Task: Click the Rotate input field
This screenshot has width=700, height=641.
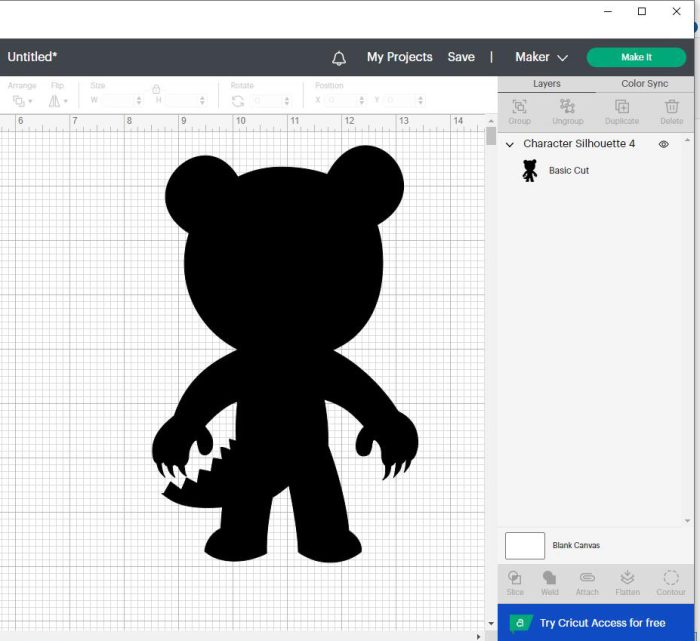Action: coord(267,101)
